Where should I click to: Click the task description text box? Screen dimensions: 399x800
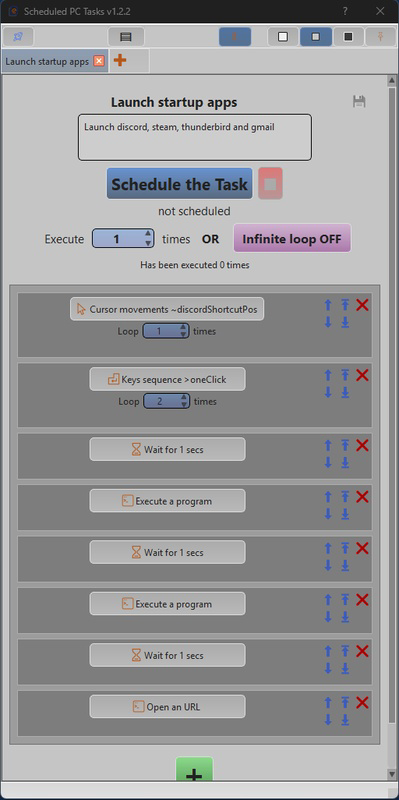tap(194, 137)
